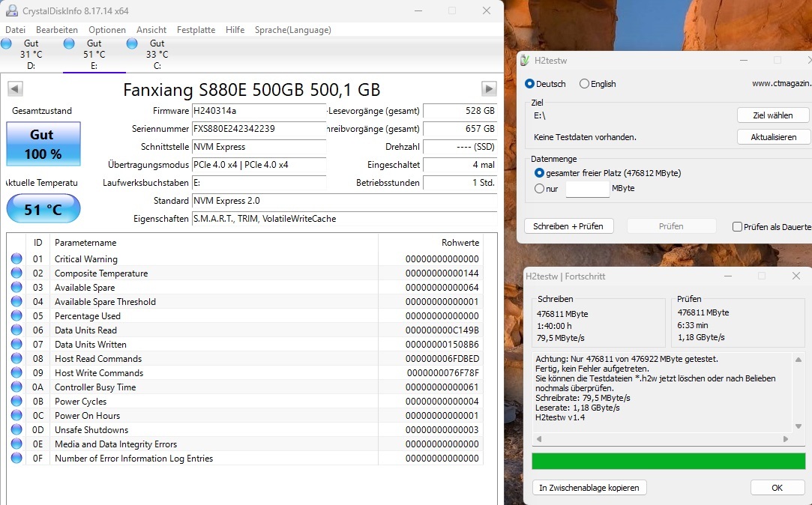
Task: Click status orb of Host Write Commands row
Action: click(x=16, y=372)
